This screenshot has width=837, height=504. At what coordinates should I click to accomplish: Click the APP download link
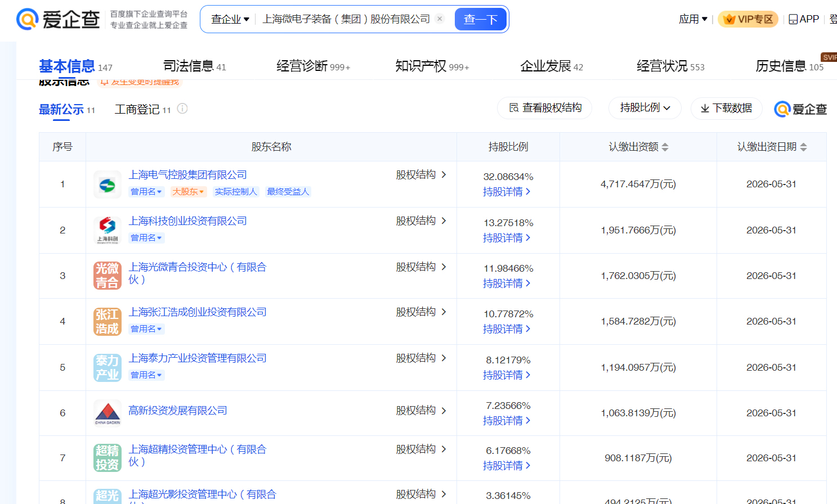(804, 19)
